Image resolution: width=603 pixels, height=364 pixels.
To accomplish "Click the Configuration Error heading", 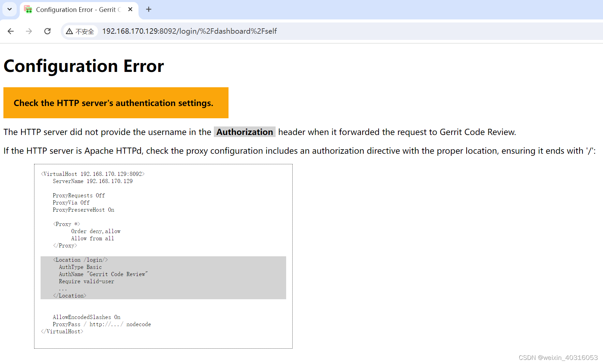I will [x=84, y=66].
